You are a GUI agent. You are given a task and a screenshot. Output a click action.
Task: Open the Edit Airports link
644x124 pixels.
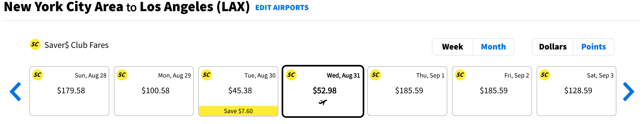[282, 8]
